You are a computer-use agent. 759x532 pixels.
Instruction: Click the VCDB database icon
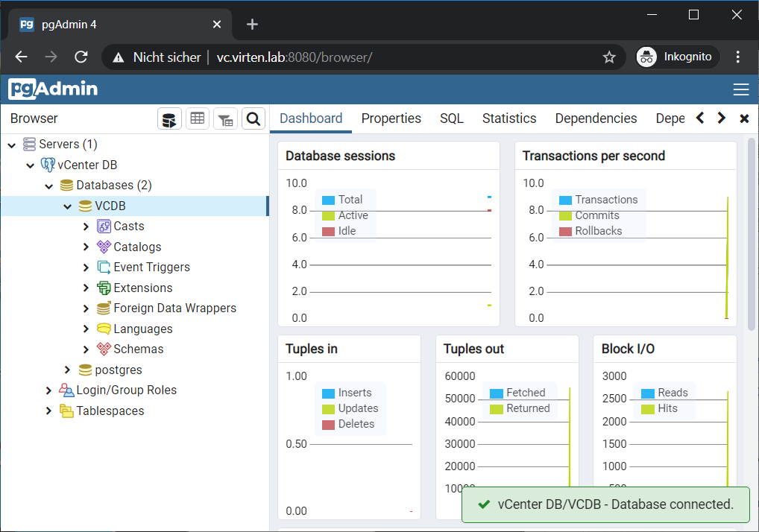[85, 206]
